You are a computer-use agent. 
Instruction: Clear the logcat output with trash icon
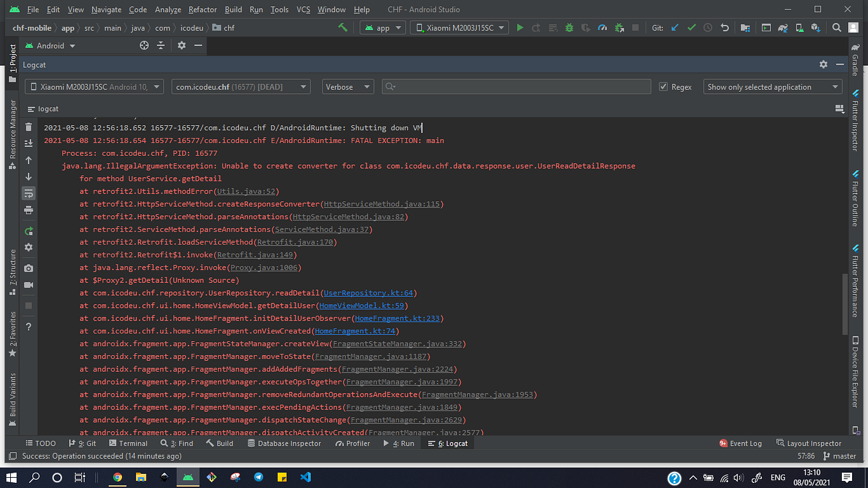[29, 127]
